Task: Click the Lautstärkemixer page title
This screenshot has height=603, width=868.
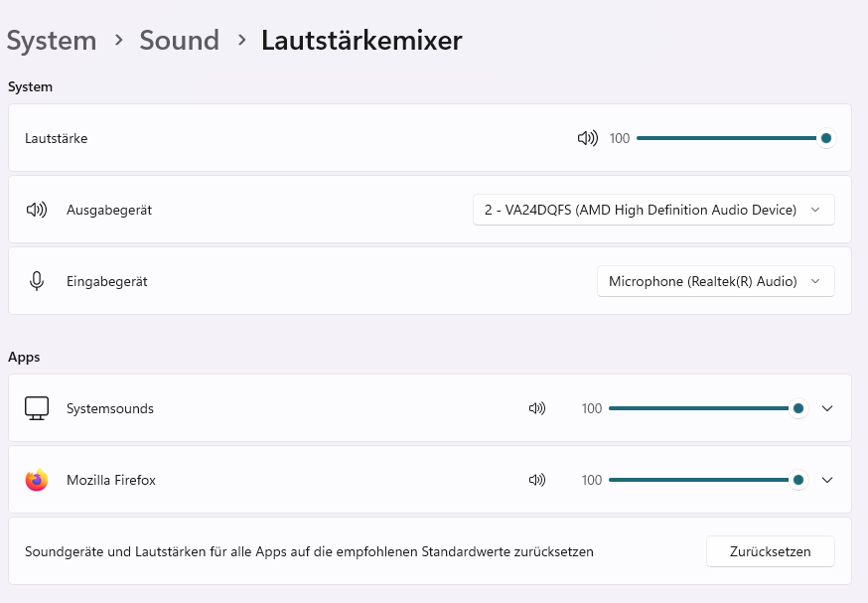Action: tap(362, 41)
